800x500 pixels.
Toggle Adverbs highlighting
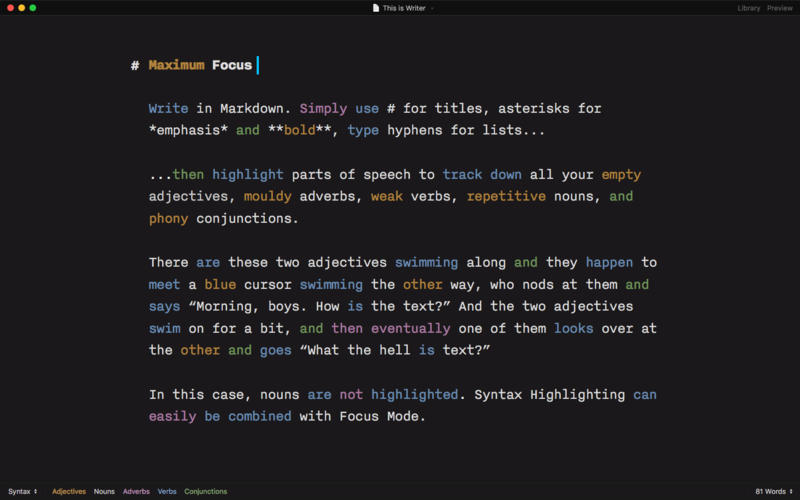tap(136, 491)
